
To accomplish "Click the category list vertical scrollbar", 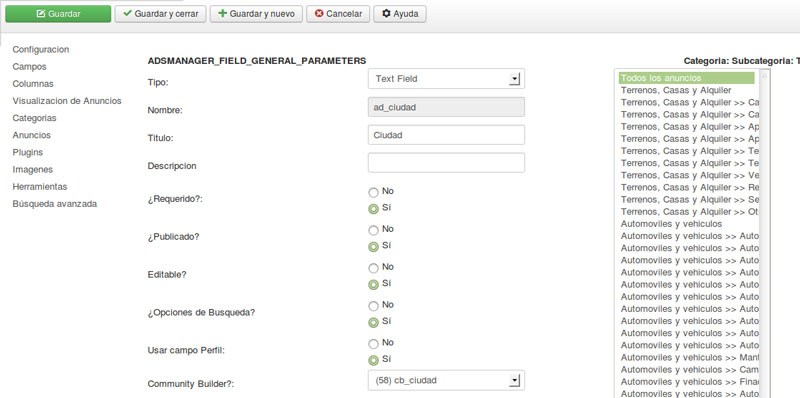I will click(764, 234).
